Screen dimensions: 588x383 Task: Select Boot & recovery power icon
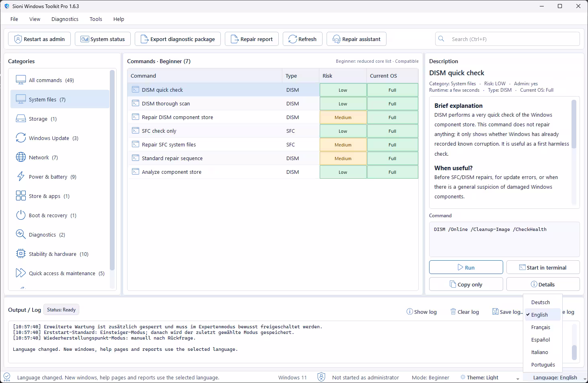click(21, 215)
